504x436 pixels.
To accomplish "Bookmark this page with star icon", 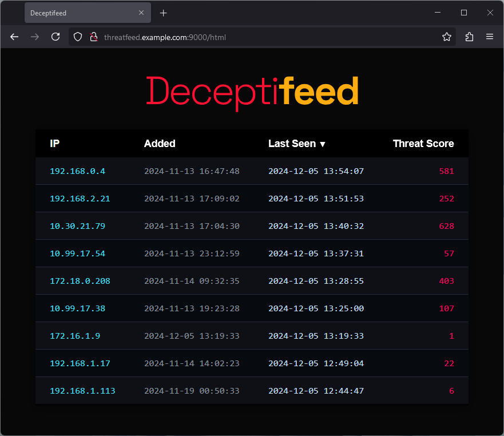I will pos(447,37).
